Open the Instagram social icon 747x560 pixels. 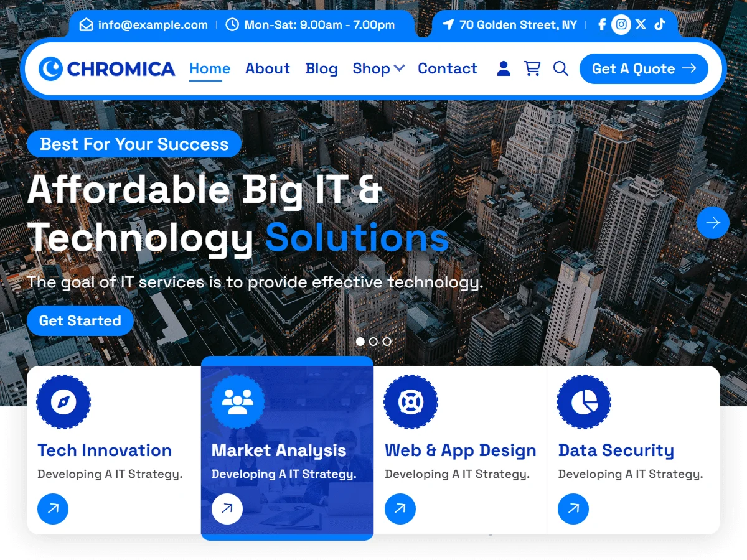(x=621, y=25)
